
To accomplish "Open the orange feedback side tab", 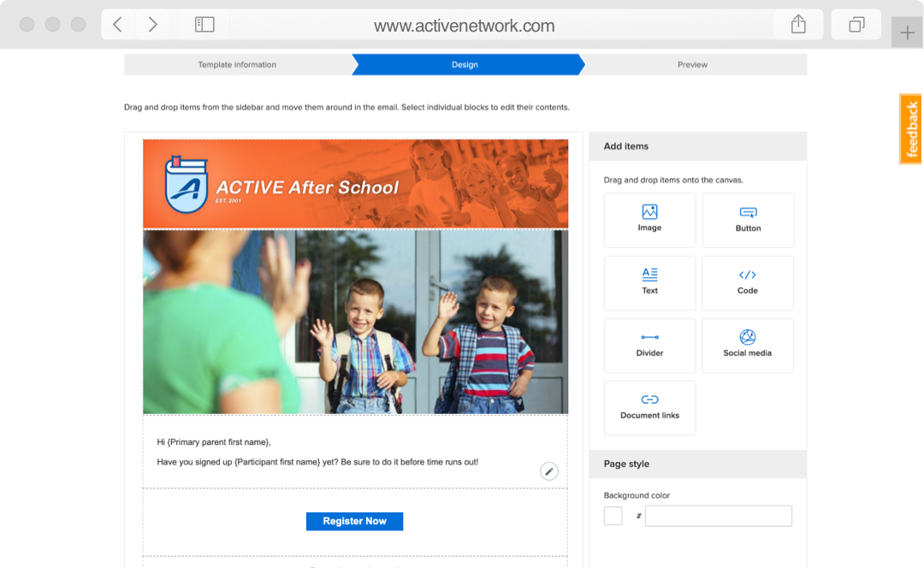I will 911,129.
